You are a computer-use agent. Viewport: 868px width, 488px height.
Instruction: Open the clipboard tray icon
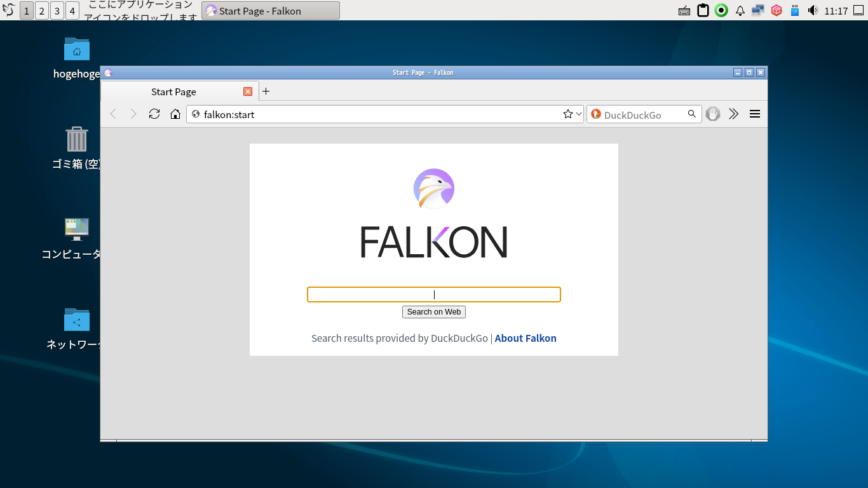703,11
